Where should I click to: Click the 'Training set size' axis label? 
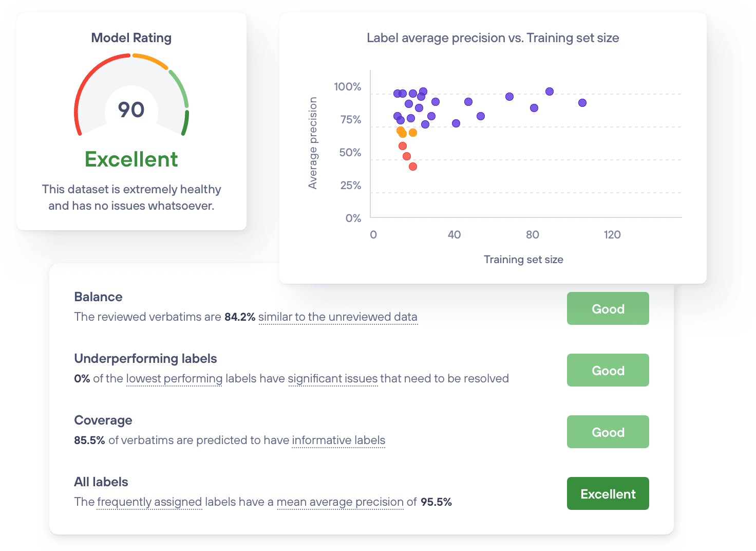pos(523,260)
